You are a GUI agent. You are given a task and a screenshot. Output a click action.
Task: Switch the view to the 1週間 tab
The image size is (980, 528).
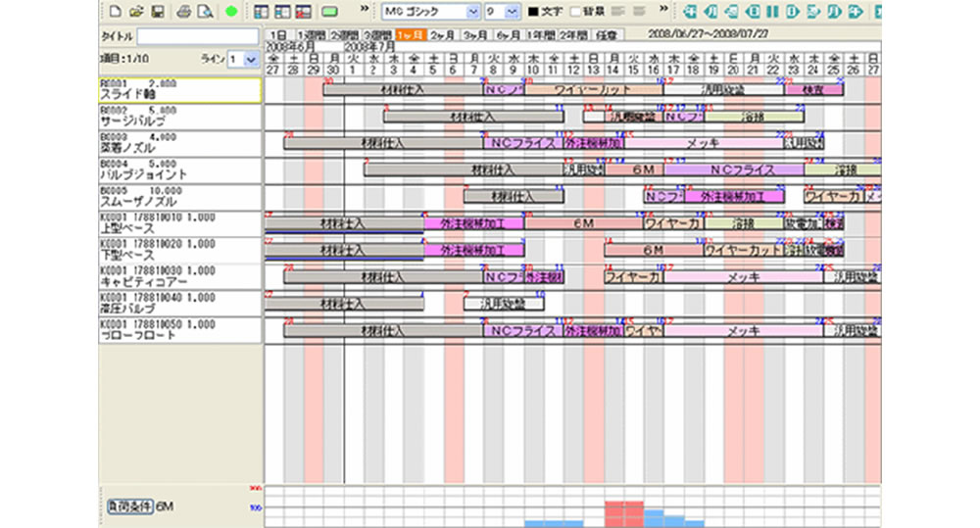click(x=312, y=35)
